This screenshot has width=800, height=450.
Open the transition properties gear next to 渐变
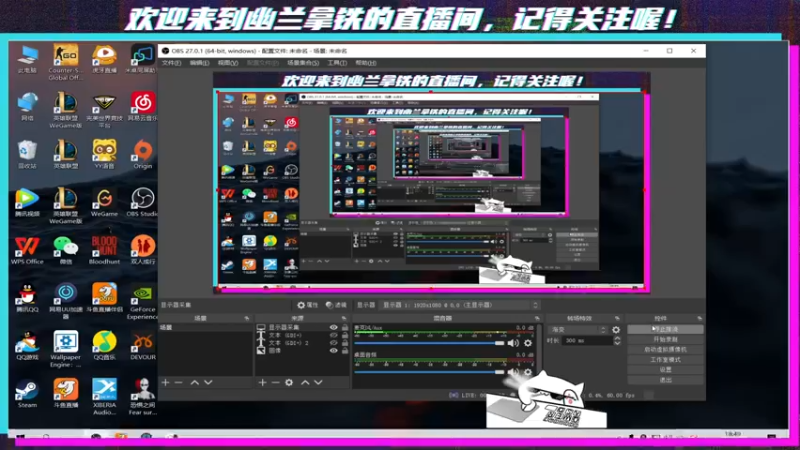pyautogui.click(x=616, y=330)
